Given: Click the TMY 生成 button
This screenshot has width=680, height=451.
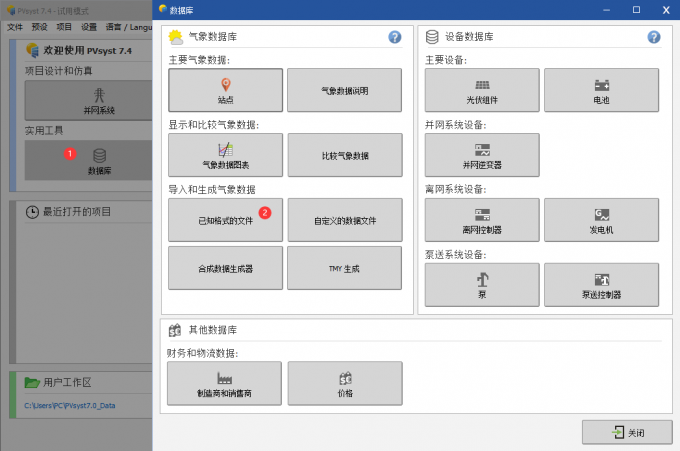Looking at the screenshot, I should tap(344, 268).
